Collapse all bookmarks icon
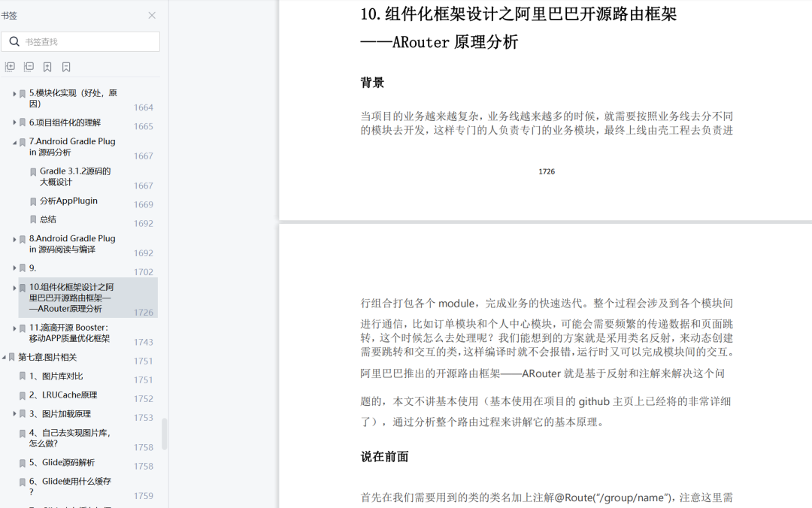Image resolution: width=812 pixels, height=508 pixels. click(29, 67)
